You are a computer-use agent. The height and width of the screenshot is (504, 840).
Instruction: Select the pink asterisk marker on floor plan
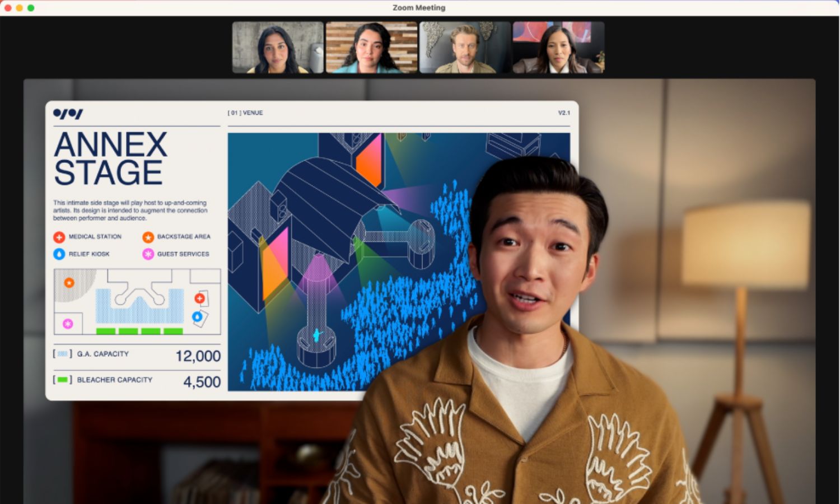tap(68, 324)
